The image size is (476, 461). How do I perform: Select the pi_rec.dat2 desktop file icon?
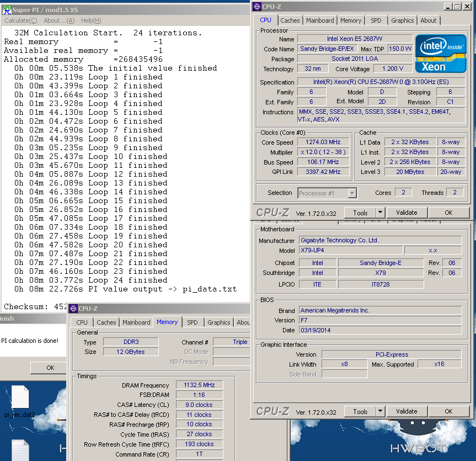[x=20, y=401]
